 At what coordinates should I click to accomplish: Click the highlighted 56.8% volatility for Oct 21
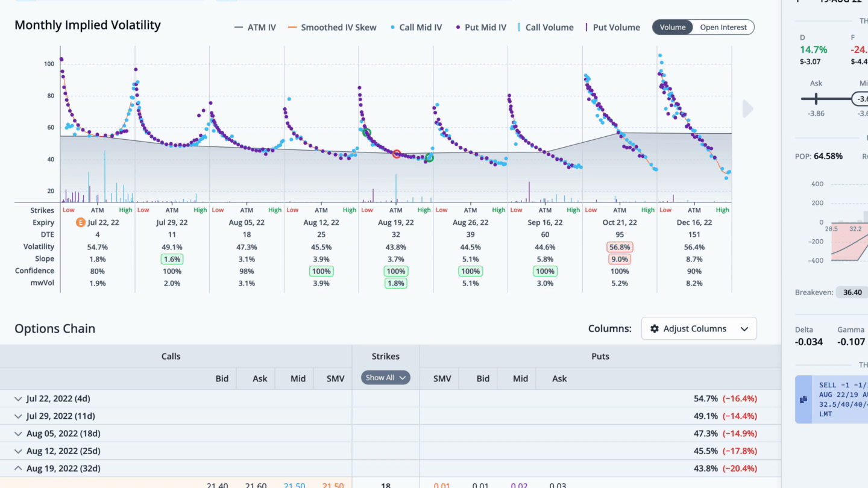[x=620, y=247]
